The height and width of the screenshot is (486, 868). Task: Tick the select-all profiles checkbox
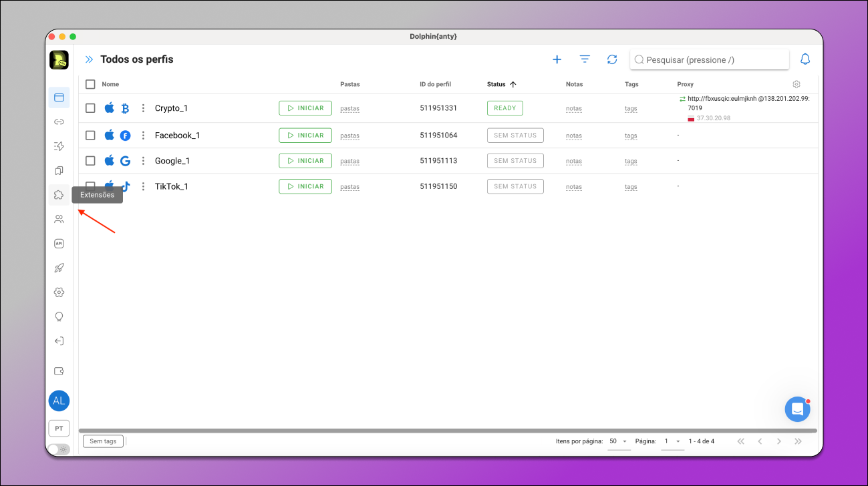[x=90, y=84]
